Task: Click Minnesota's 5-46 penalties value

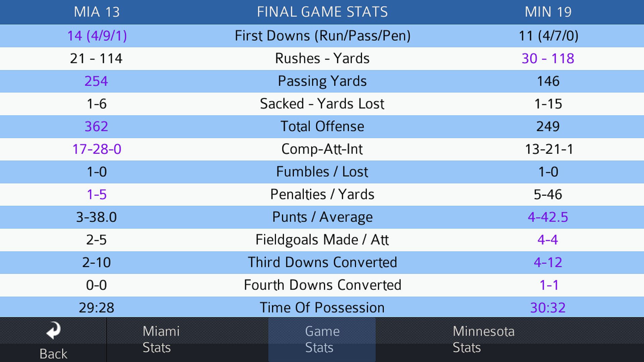Action: click(548, 195)
